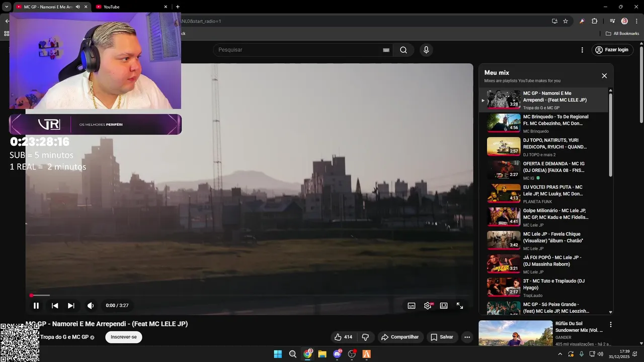Enter fullscreen video mode

(460, 306)
